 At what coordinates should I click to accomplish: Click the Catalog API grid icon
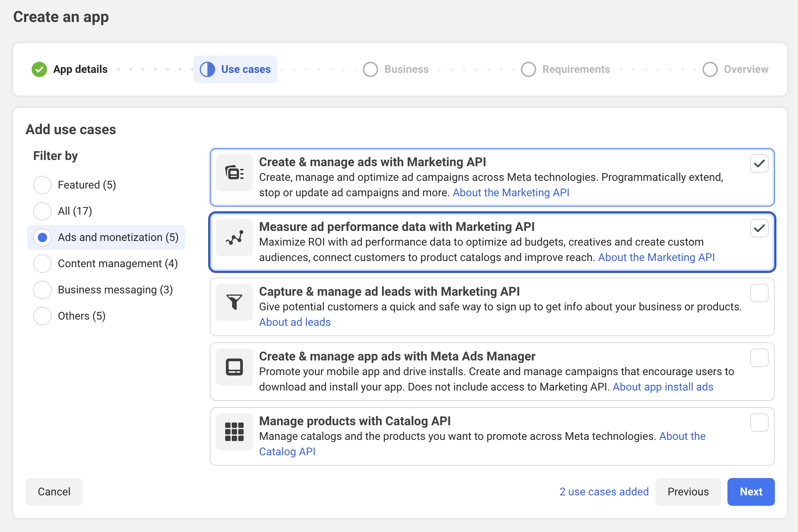(x=234, y=432)
